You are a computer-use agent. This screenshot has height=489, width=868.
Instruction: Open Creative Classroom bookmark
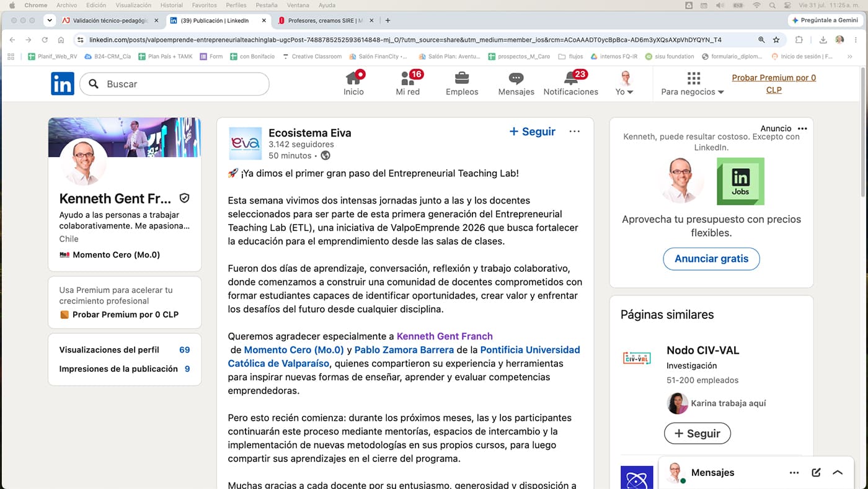tap(312, 56)
